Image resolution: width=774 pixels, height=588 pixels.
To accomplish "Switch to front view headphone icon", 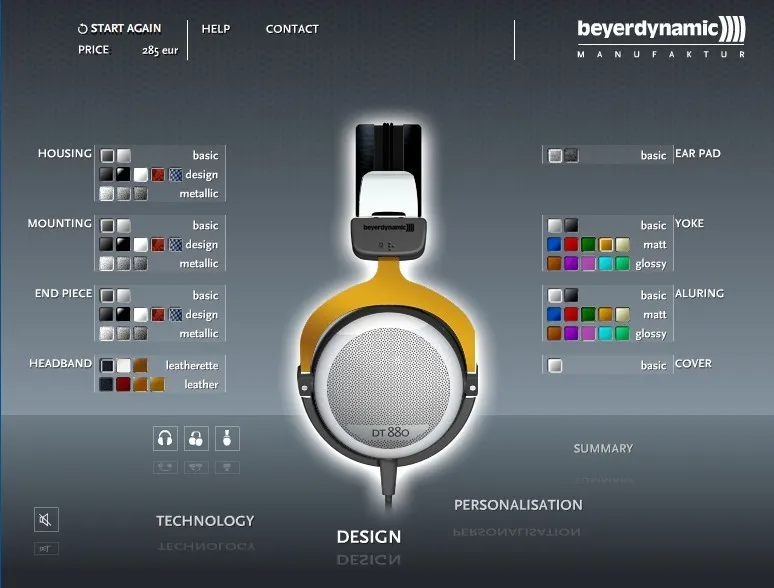I will point(165,438).
